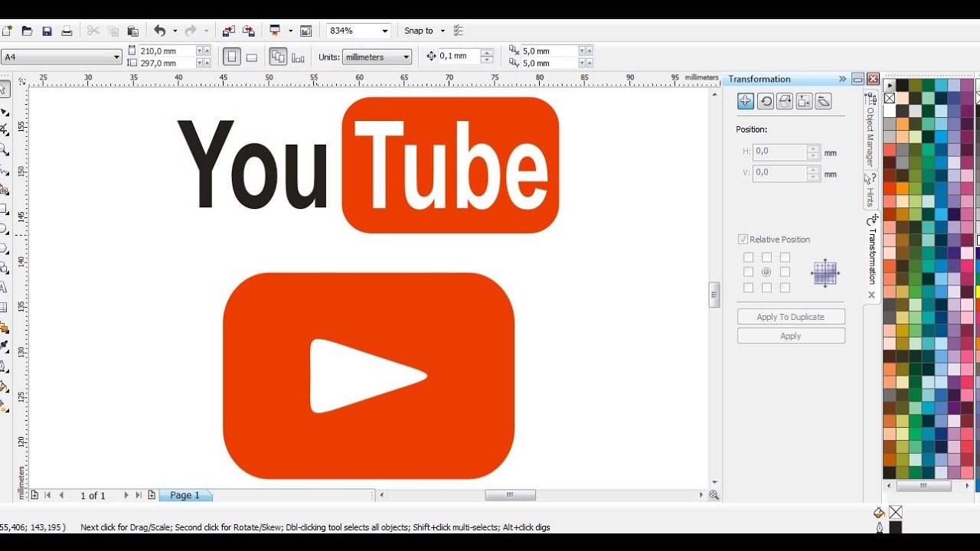The height and width of the screenshot is (551, 980).
Task: Check the middle-right anchor point box
Action: tap(785, 272)
